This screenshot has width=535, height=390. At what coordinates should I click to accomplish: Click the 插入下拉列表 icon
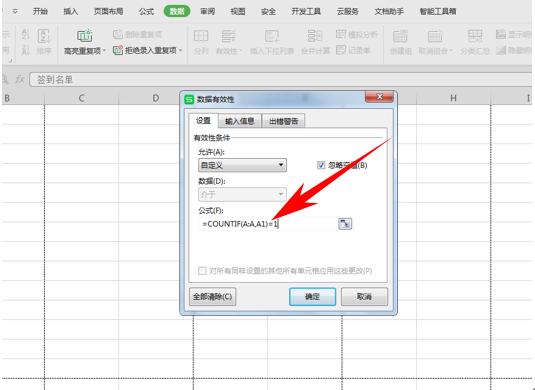(x=272, y=36)
